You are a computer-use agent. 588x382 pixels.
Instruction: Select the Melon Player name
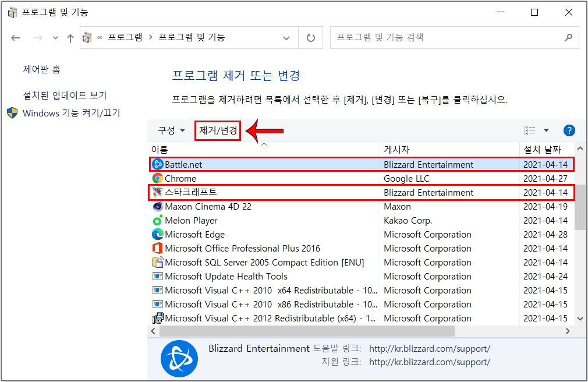[191, 220]
